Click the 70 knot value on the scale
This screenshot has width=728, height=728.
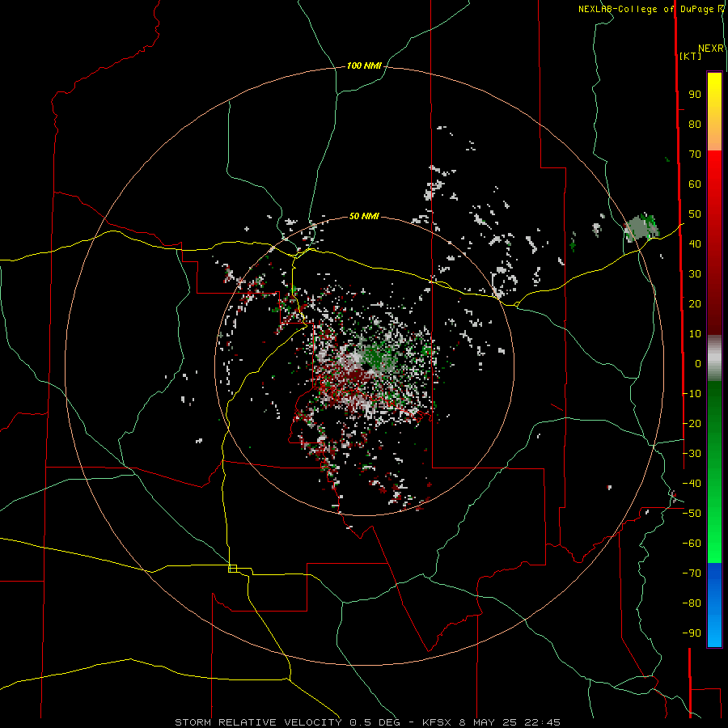pyautogui.click(x=695, y=154)
